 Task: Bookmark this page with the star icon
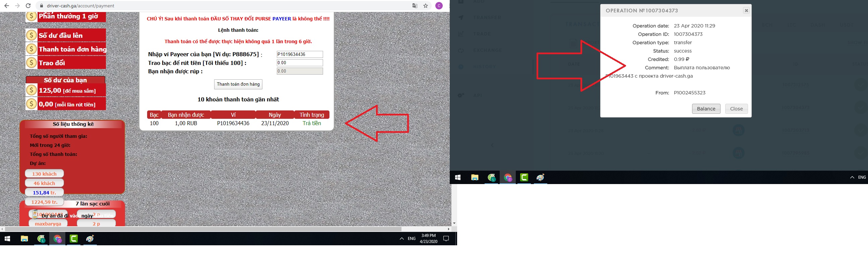(426, 6)
